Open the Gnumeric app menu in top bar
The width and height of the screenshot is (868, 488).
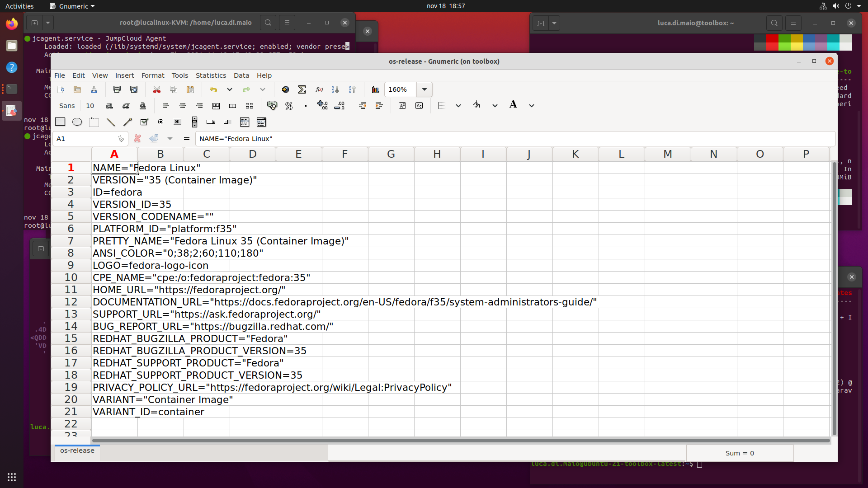click(72, 6)
